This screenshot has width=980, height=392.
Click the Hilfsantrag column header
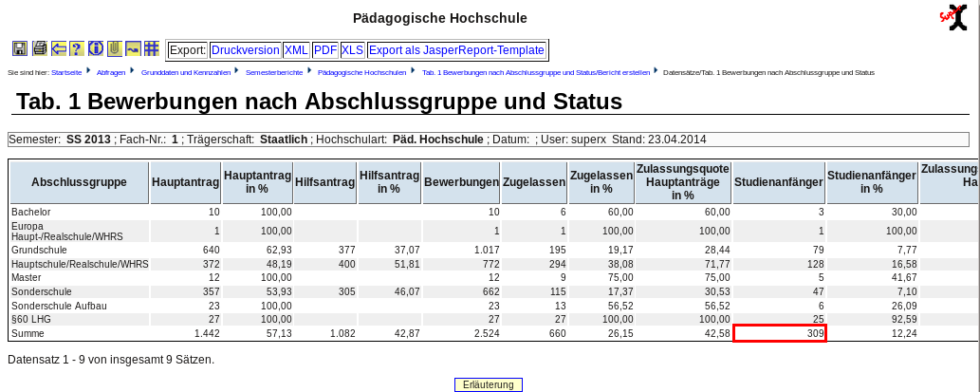[x=325, y=182]
